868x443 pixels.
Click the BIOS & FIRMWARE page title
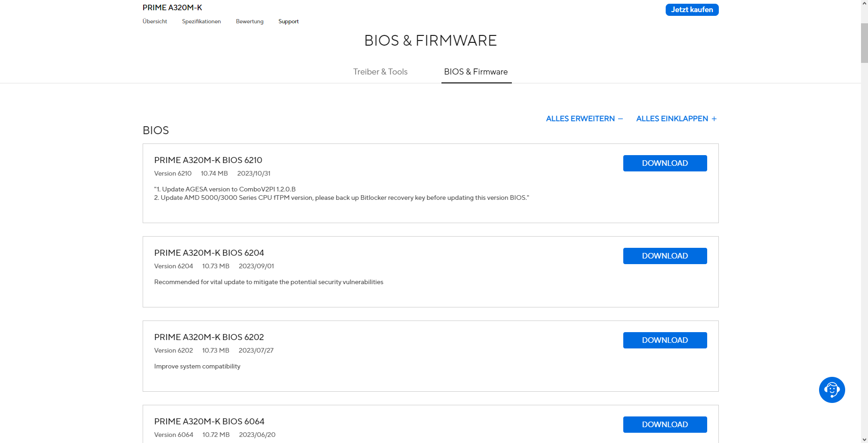point(430,41)
